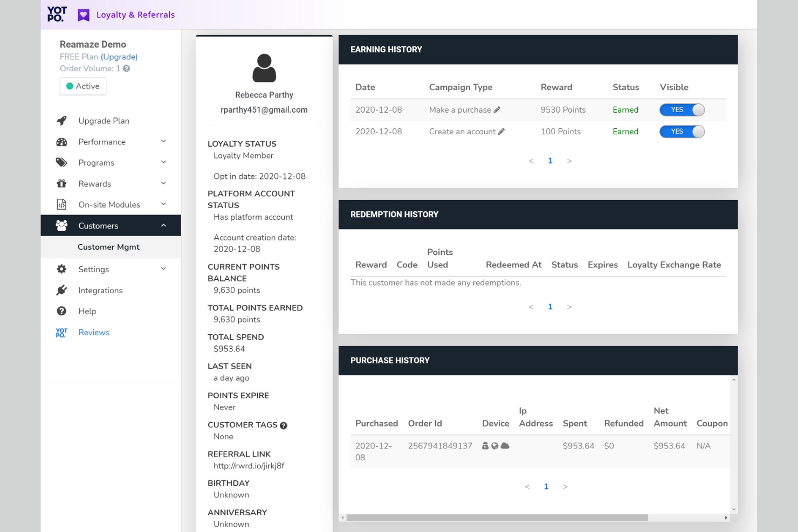798x532 pixels.
Task: Toggle visibility for Create an account earning
Action: point(682,132)
